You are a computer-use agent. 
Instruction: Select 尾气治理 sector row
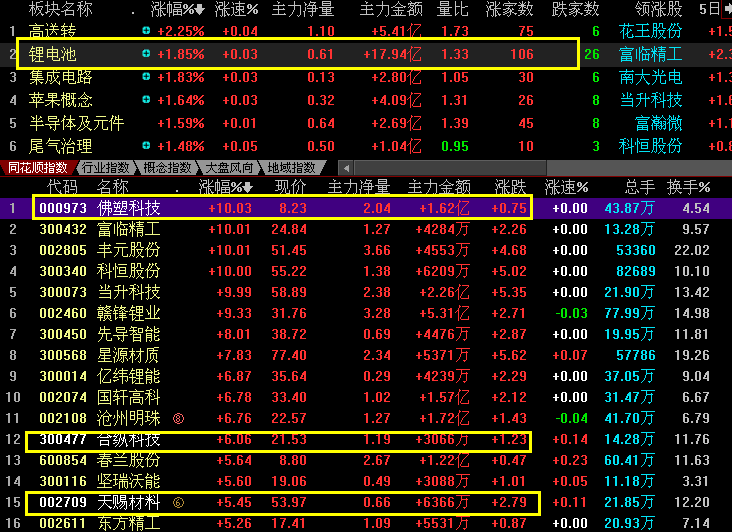366,146
